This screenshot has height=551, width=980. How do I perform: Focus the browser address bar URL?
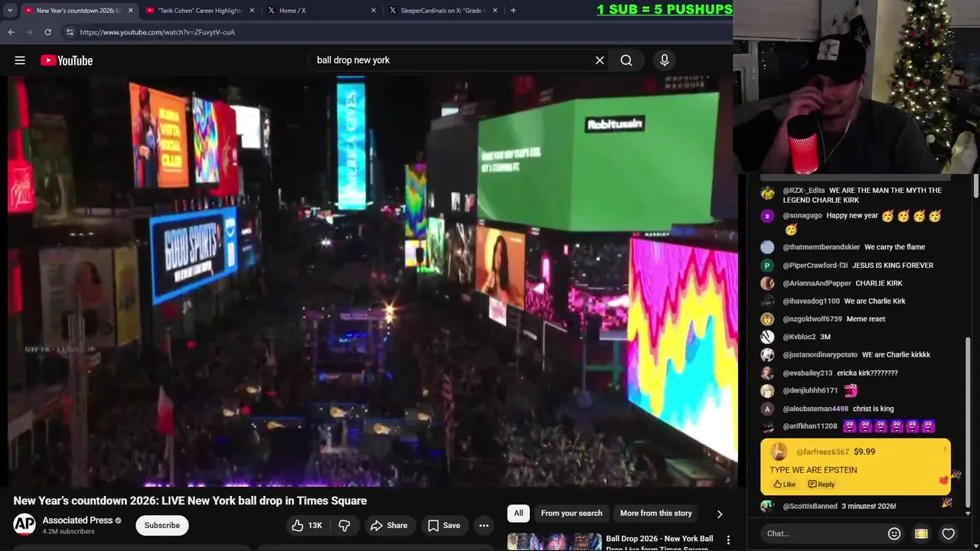(157, 32)
